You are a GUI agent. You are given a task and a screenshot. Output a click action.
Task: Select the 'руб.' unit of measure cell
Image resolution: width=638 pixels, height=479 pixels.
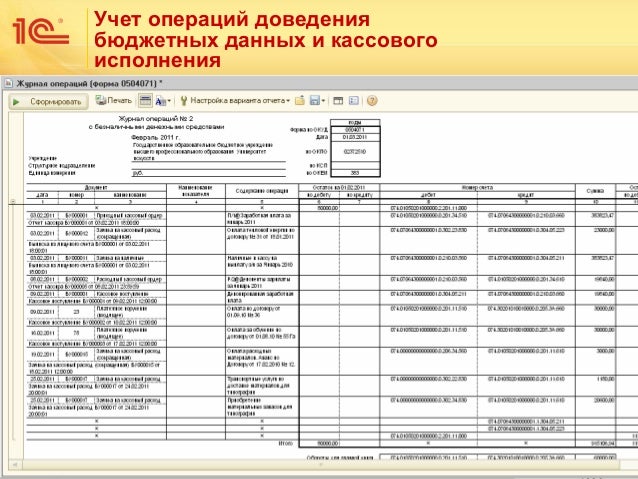(x=209, y=173)
